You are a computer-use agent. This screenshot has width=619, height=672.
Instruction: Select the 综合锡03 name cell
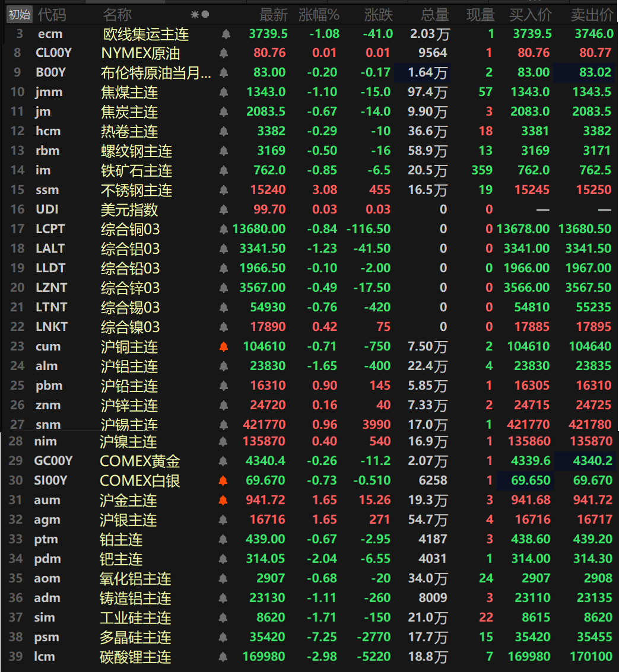point(130,308)
